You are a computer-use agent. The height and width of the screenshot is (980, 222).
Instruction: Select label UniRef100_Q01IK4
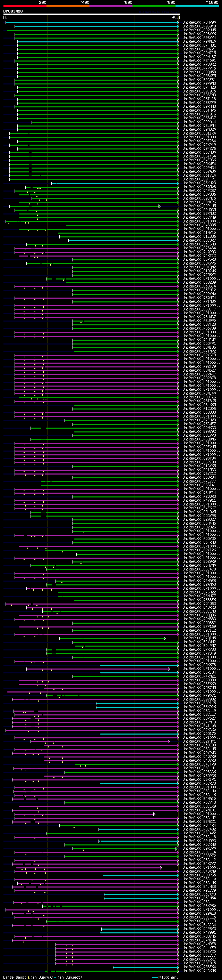point(199,133)
